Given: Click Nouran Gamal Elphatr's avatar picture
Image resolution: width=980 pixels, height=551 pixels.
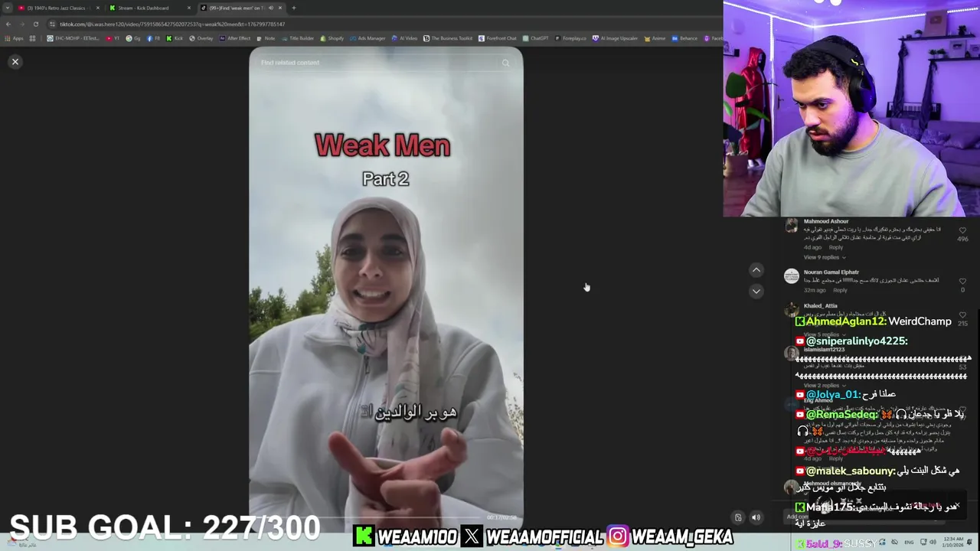Looking at the screenshot, I should pos(792,276).
